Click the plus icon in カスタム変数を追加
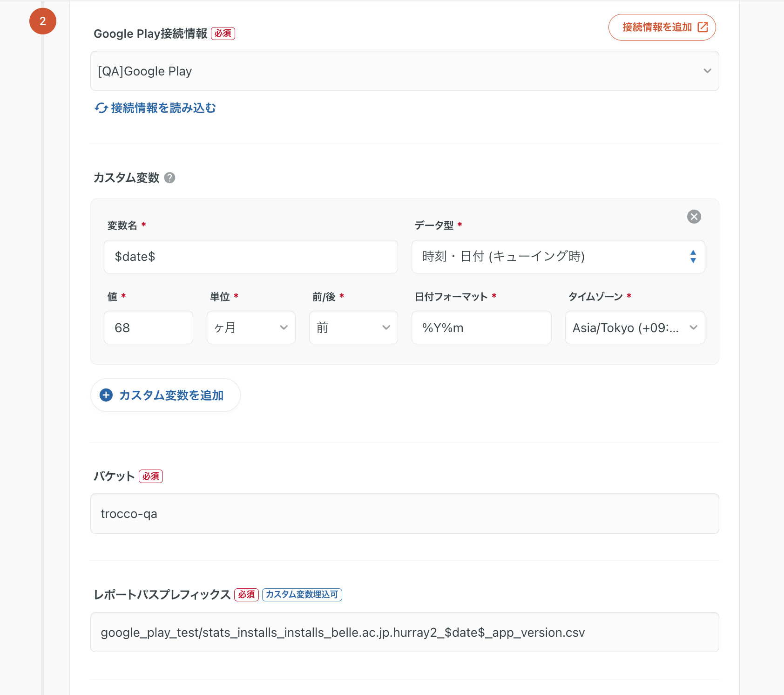This screenshot has width=784, height=695. (106, 395)
